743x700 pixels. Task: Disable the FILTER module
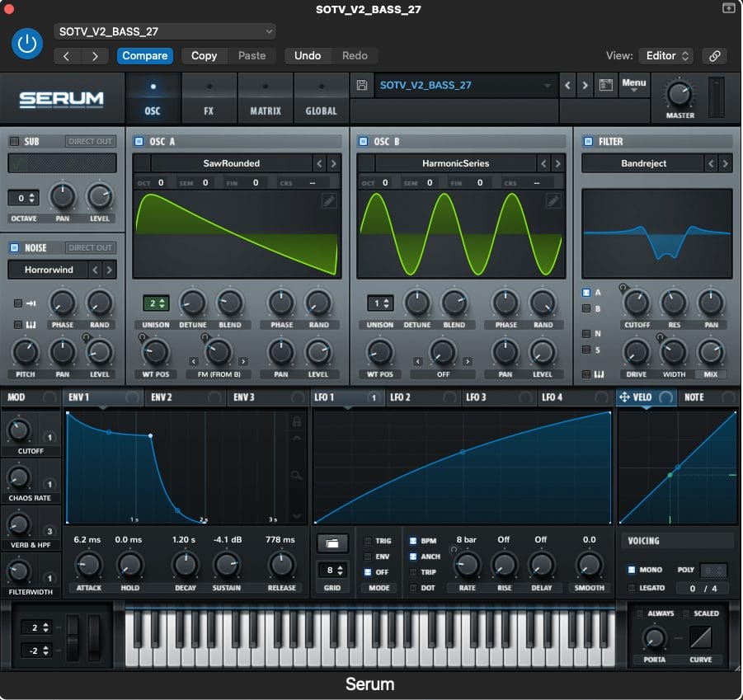588,141
